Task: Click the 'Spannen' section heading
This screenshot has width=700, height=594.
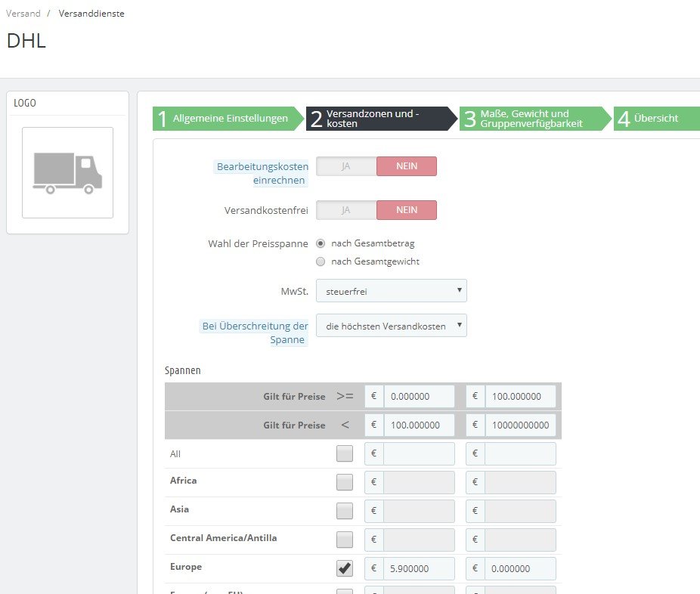Action: (183, 370)
